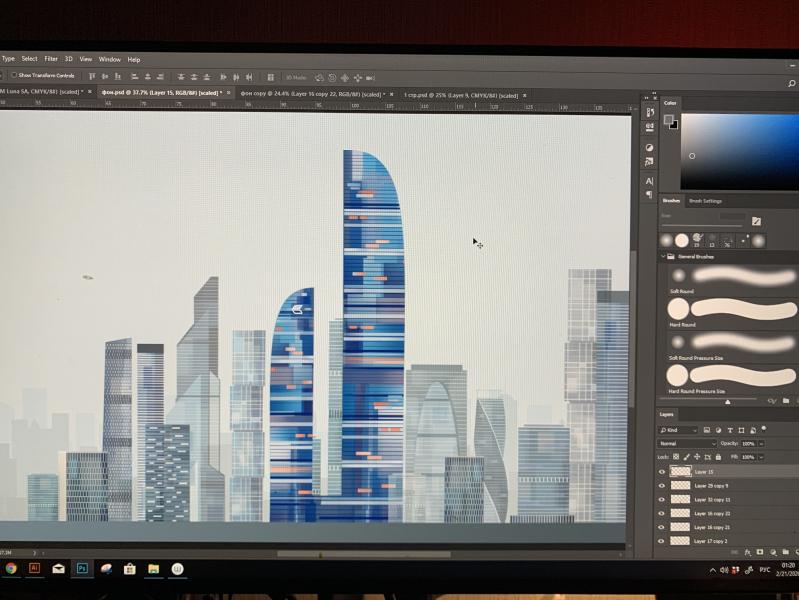Click the lock transparent pixels icon
This screenshot has width=799, height=600.
[676, 457]
